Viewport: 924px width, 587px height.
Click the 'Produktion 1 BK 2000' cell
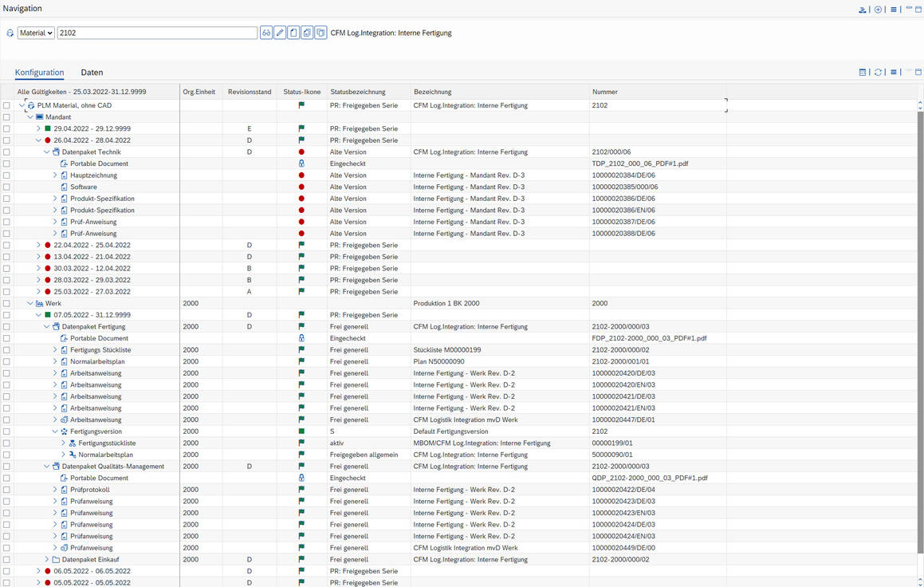[x=446, y=304]
